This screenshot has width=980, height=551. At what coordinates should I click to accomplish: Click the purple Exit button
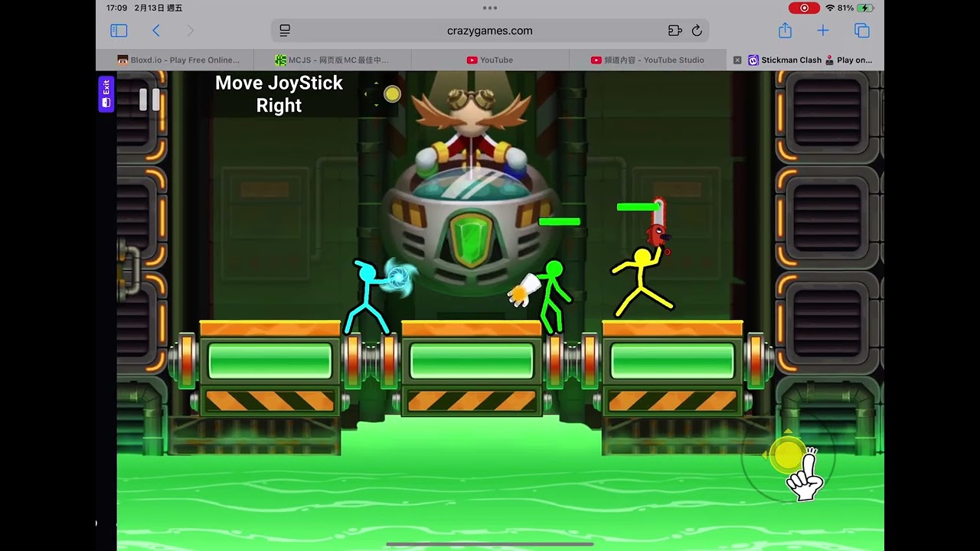106,93
